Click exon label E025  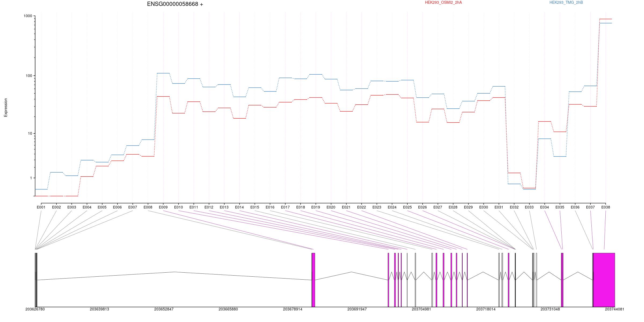tap(407, 207)
